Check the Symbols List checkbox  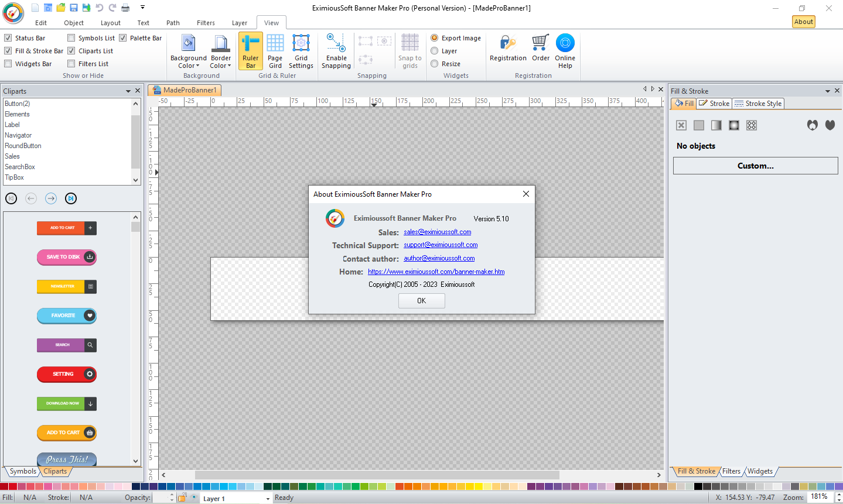71,38
